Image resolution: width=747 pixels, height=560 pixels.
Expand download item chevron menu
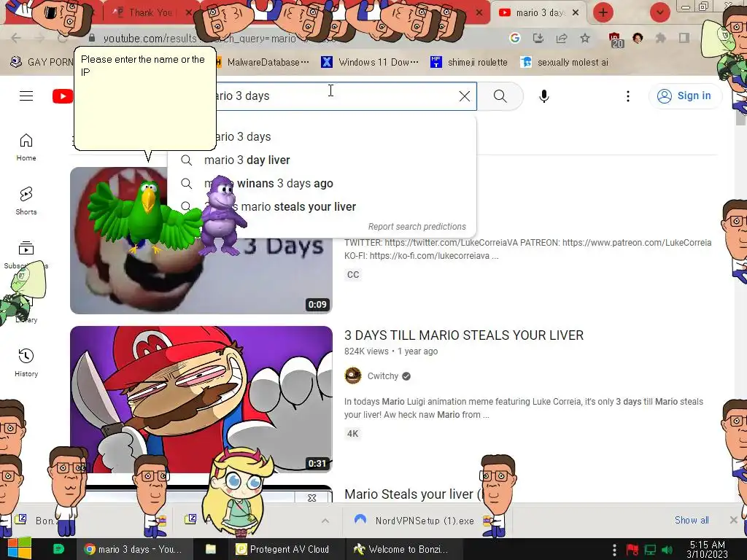click(325, 521)
